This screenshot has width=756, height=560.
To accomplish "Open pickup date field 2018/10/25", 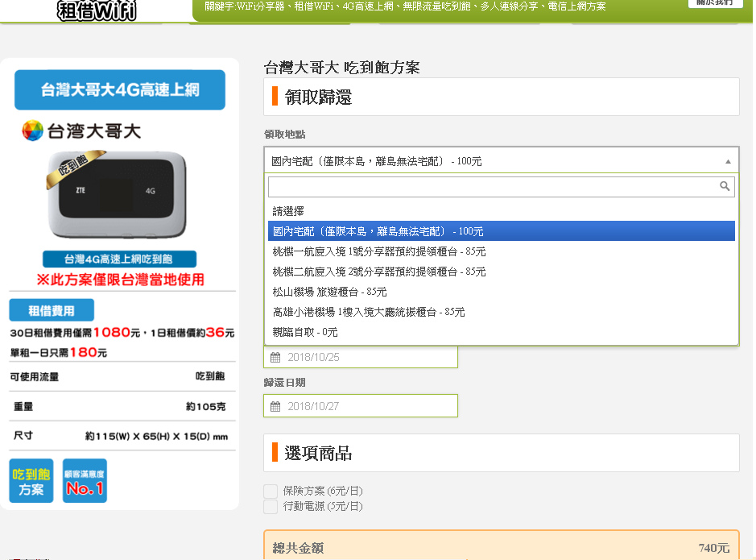I will (x=361, y=358).
